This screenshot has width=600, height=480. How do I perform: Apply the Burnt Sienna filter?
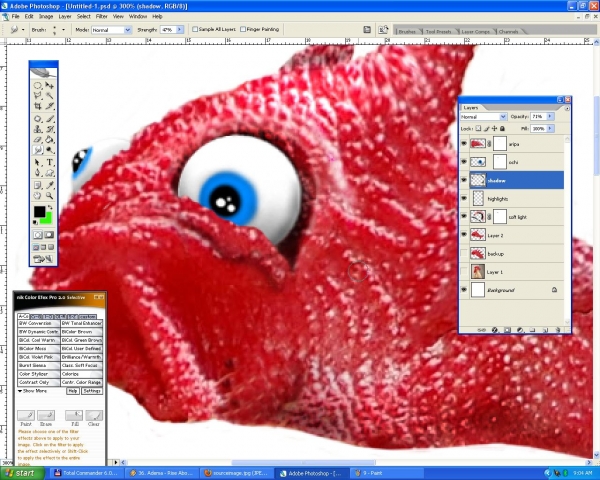39,365
